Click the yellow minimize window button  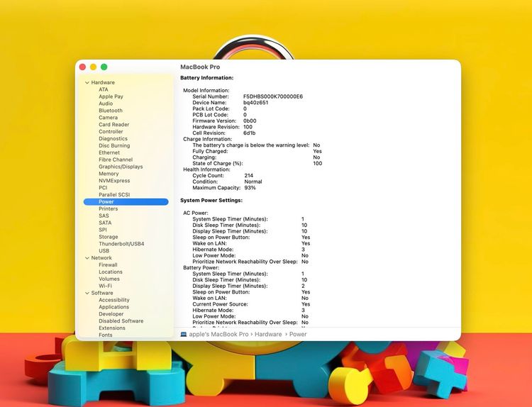pyautogui.click(x=94, y=67)
